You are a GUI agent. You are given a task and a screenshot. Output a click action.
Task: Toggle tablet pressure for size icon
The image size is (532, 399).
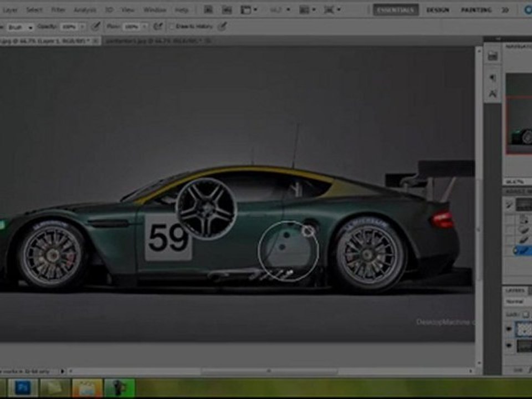[222, 26]
